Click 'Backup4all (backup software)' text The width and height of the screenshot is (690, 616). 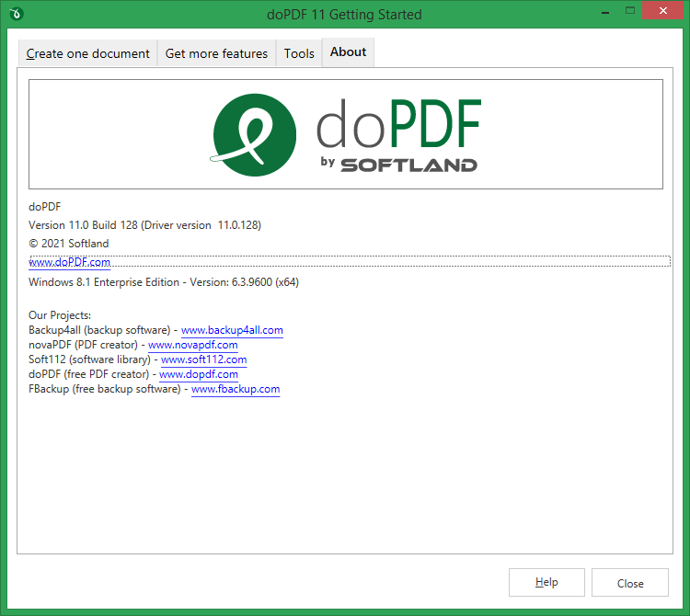pyautogui.click(x=99, y=330)
